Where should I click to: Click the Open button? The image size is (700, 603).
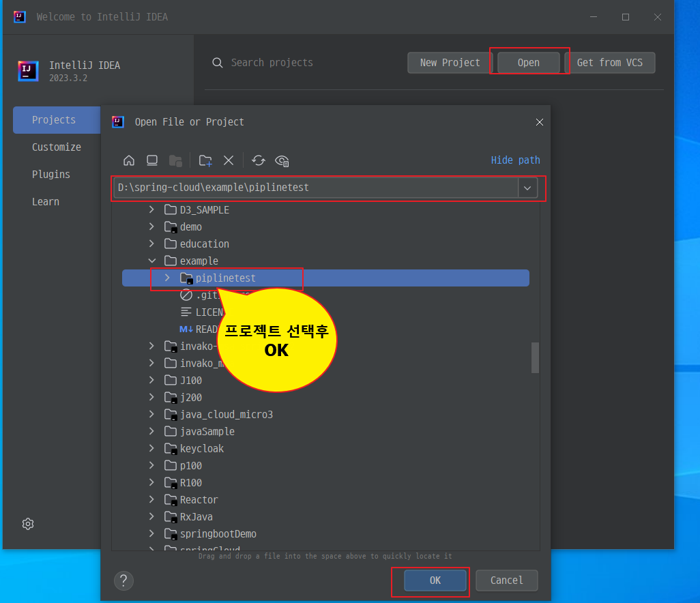pyautogui.click(x=528, y=63)
